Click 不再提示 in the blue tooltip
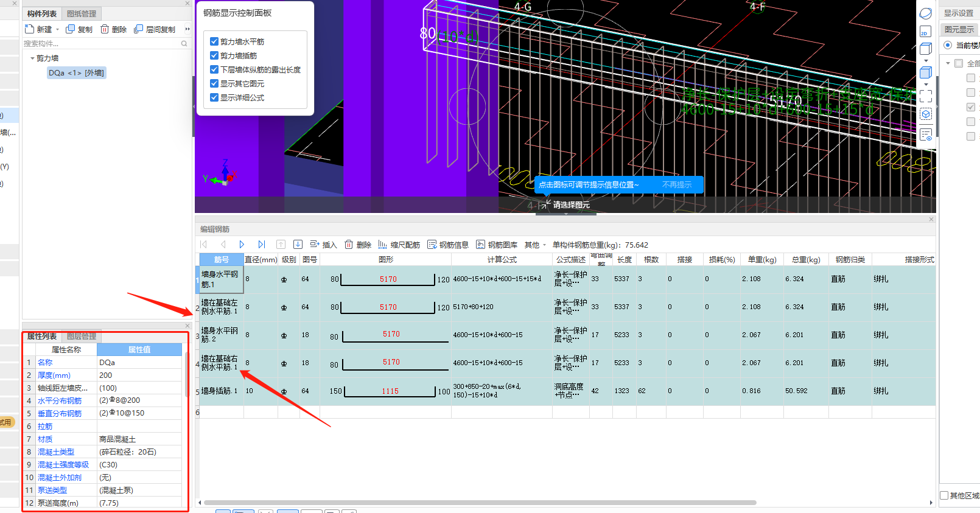The height and width of the screenshot is (513, 980). point(677,185)
